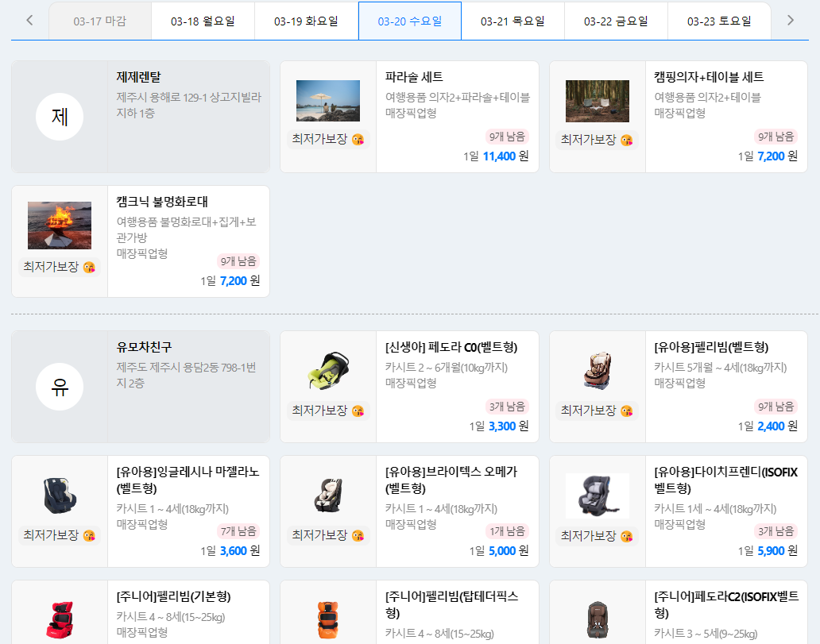Click the 5,900 원 price
The width and height of the screenshot is (820, 644).
pos(778,551)
